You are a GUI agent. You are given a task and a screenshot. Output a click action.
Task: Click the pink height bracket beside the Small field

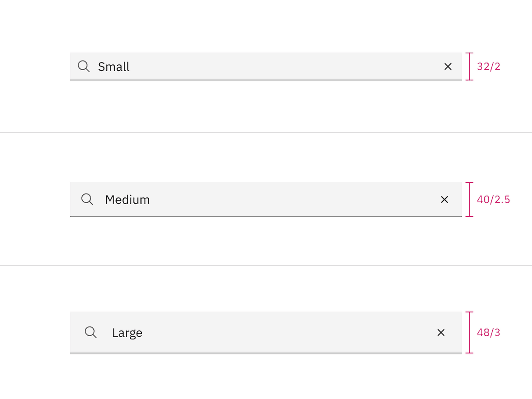click(x=469, y=66)
